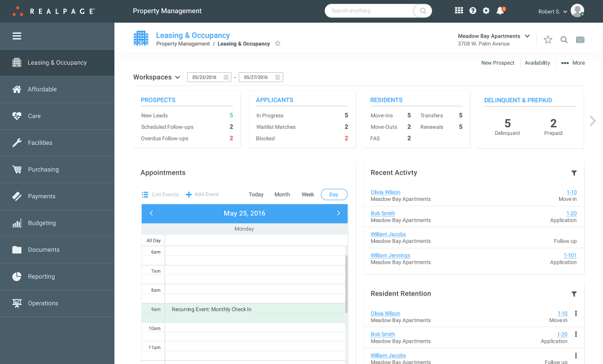Viewport: 603px width, 364px height.
Task: Toggle favorite star beside breadcrumb
Action: click(x=278, y=43)
